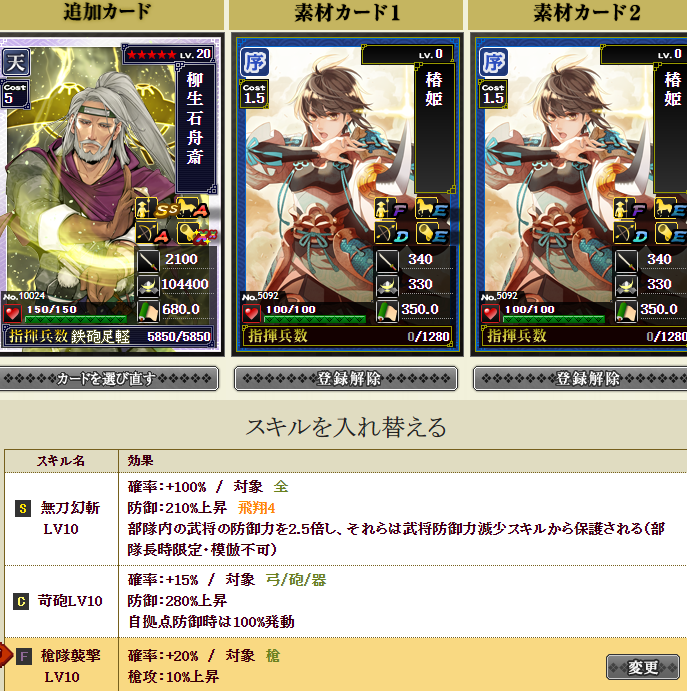Click the 柳生石舟斎 card portrait
687x691 pixels.
click(71, 176)
